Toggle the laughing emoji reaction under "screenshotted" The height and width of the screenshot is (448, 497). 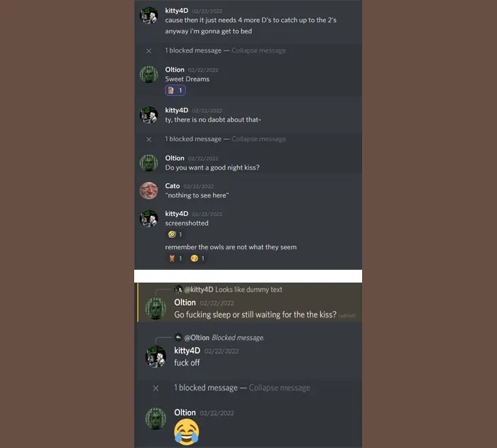pos(175,234)
